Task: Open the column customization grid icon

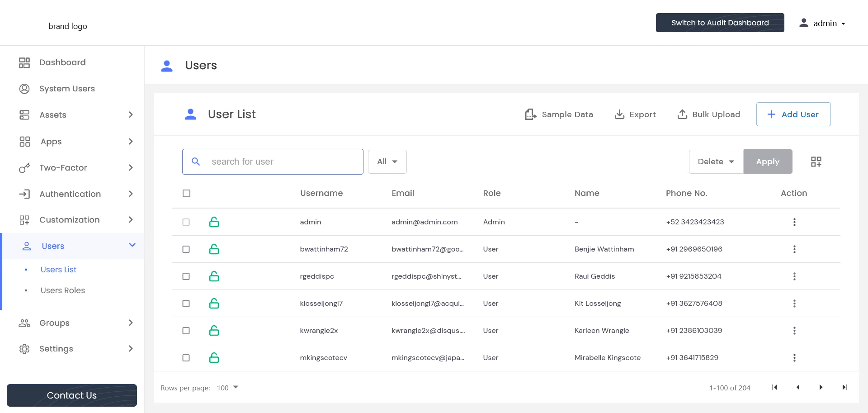Action: pos(816,161)
